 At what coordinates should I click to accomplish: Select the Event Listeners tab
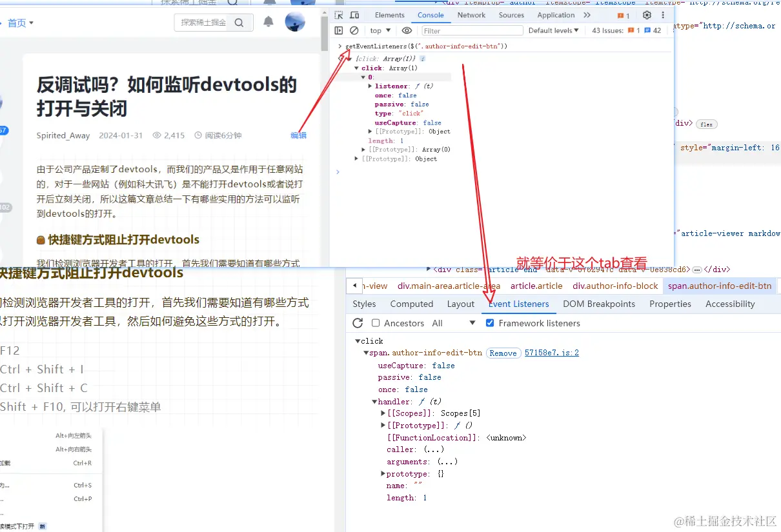coord(519,304)
